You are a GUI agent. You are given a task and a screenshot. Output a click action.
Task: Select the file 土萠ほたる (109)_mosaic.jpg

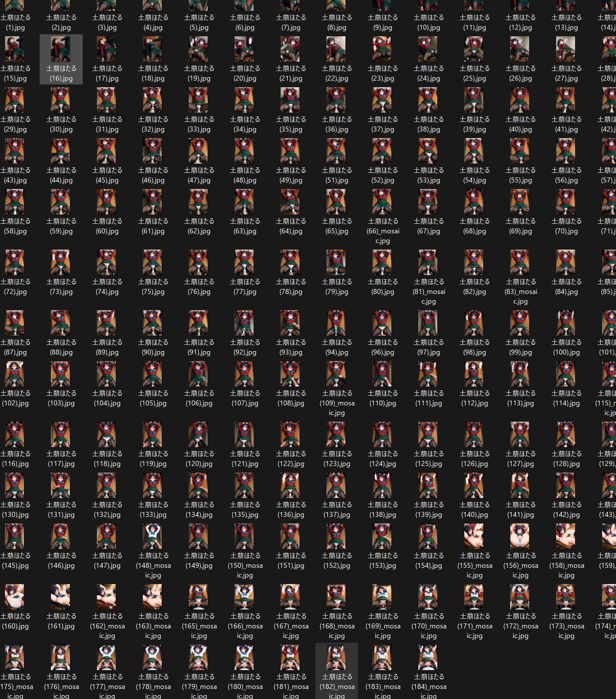coord(337,389)
